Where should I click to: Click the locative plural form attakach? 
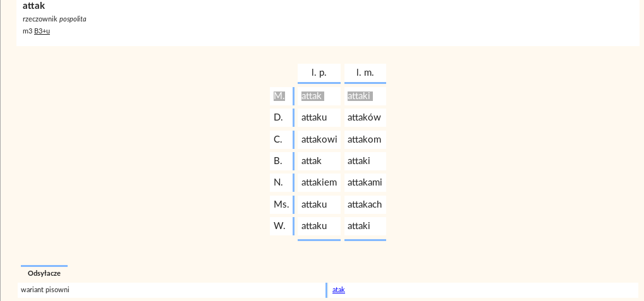click(x=364, y=204)
